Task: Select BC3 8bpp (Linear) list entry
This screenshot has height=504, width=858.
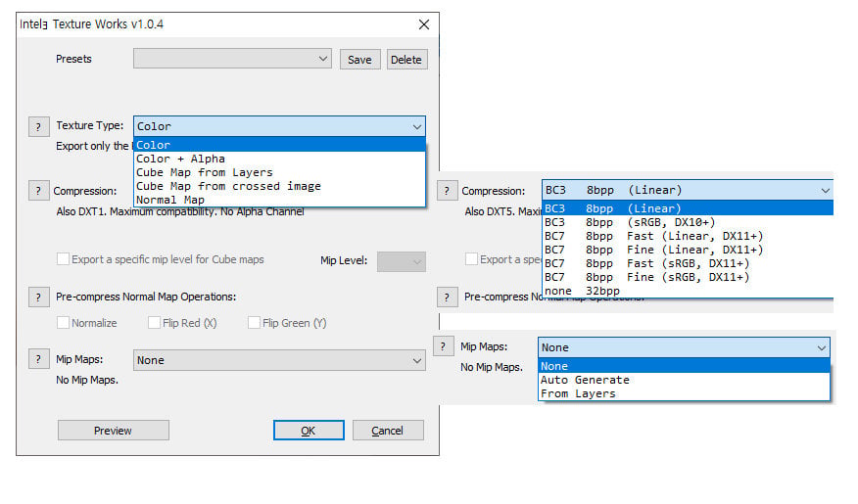Action: [688, 208]
